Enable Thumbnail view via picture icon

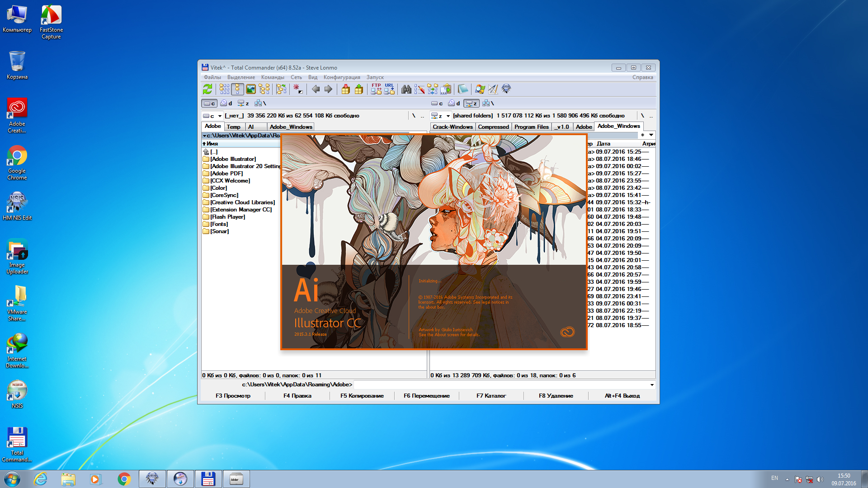coord(250,89)
